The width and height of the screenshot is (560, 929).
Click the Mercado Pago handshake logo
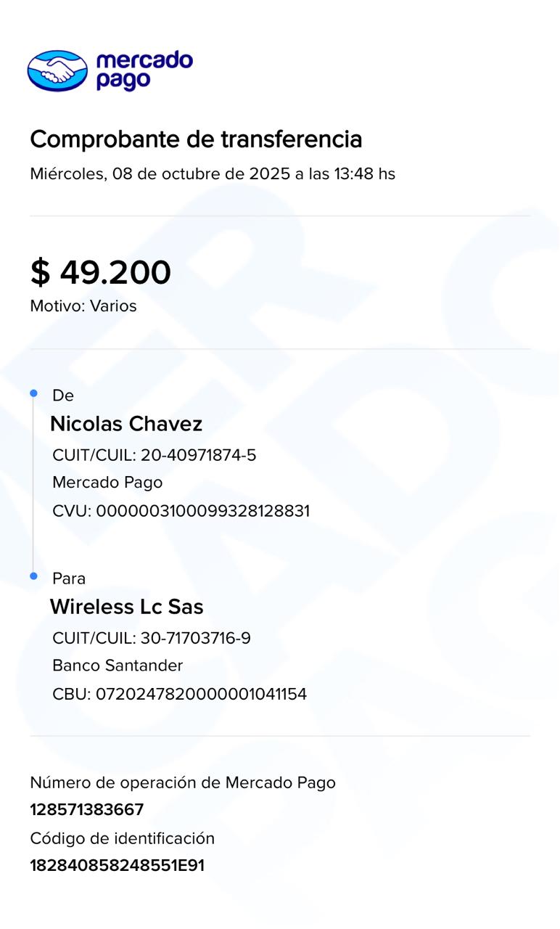click(x=57, y=70)
